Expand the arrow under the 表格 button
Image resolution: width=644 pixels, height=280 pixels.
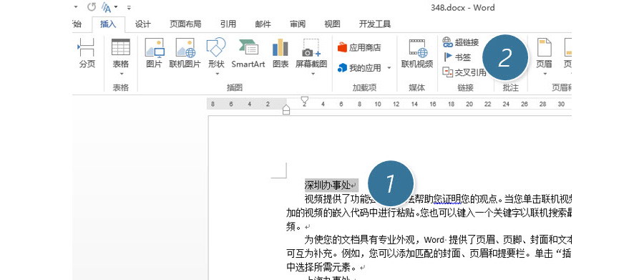(121, 74)
